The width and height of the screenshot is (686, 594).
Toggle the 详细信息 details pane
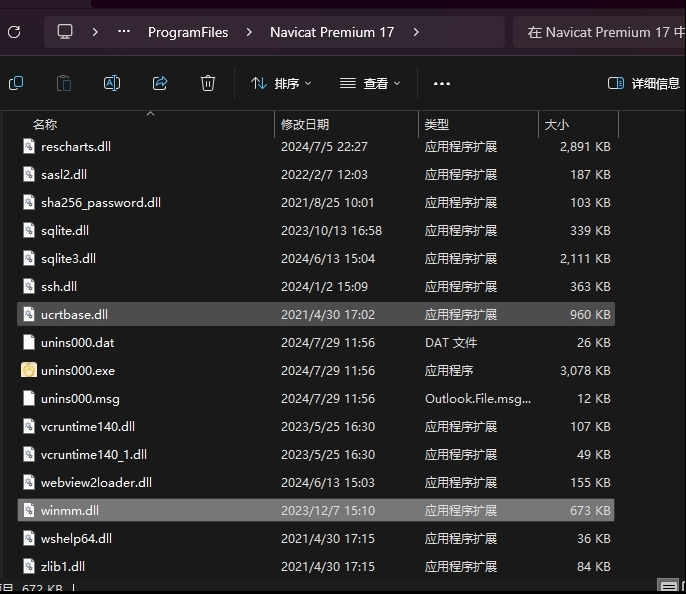(x=644, y=83)
